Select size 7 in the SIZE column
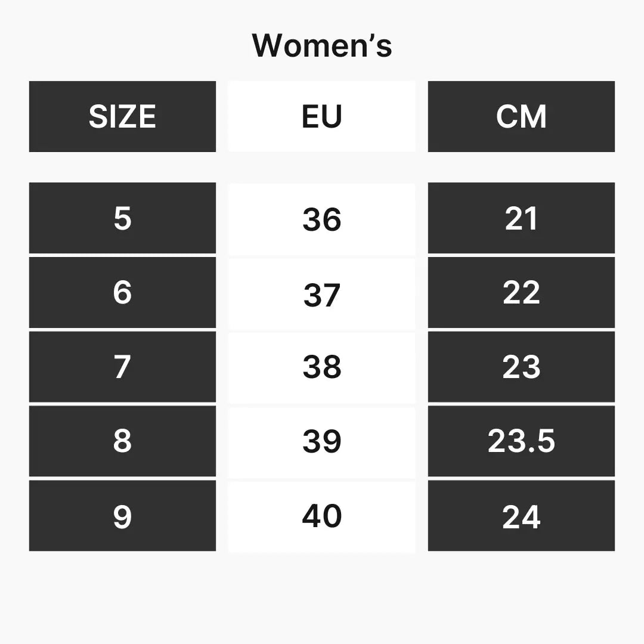The height and width of the screenshot is (644, 644). pos(122,367)
